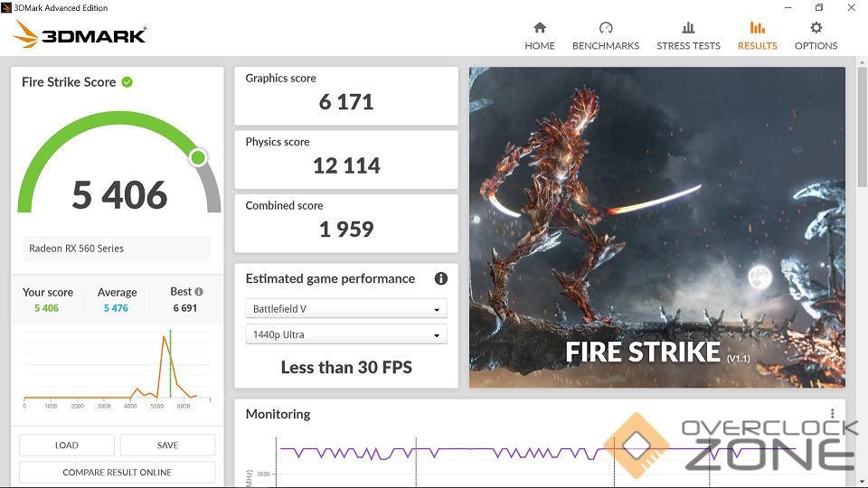Click the Combined score value 1 959

click(x=346, y=229)
